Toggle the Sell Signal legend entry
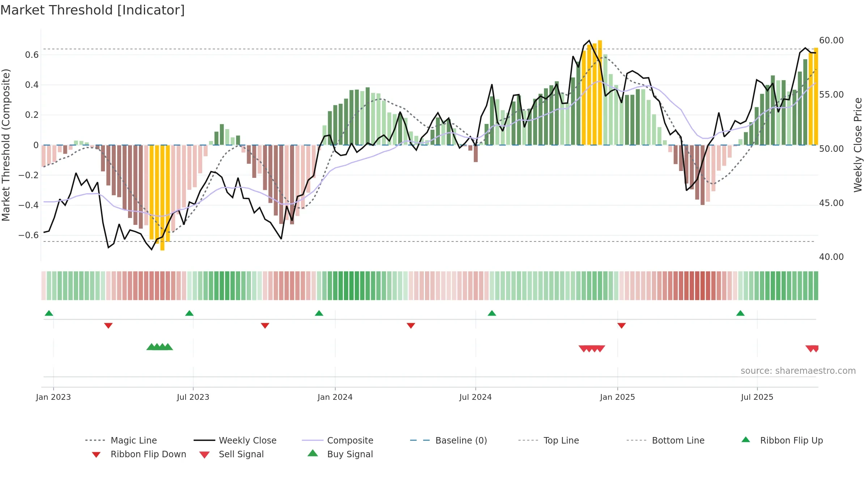Viewport: 868px width, 488px height. click(231, 454)
